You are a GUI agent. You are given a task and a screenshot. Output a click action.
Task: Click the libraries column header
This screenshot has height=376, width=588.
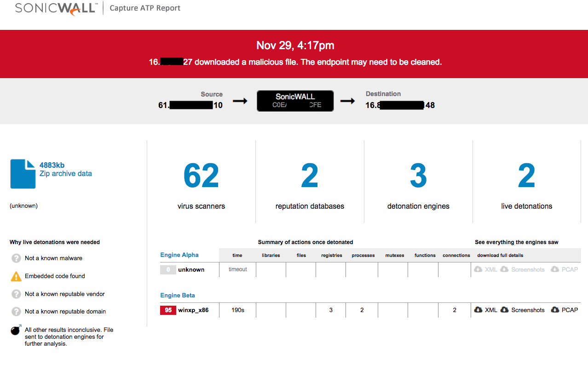click(271, 256)
